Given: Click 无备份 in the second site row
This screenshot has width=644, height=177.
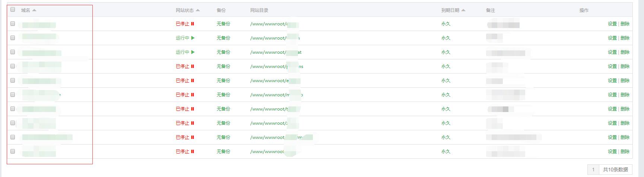Looking at the screenshot, I should (x=223, y=38).
